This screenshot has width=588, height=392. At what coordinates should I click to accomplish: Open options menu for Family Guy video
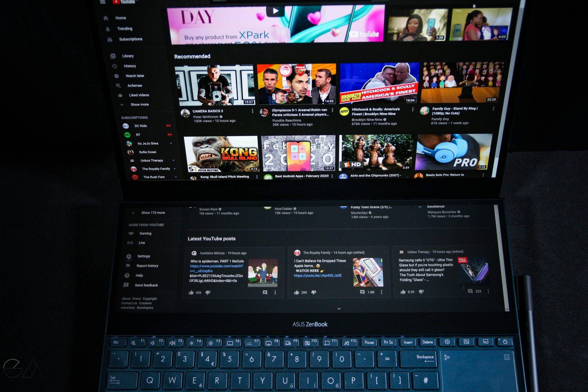point(493,109)
